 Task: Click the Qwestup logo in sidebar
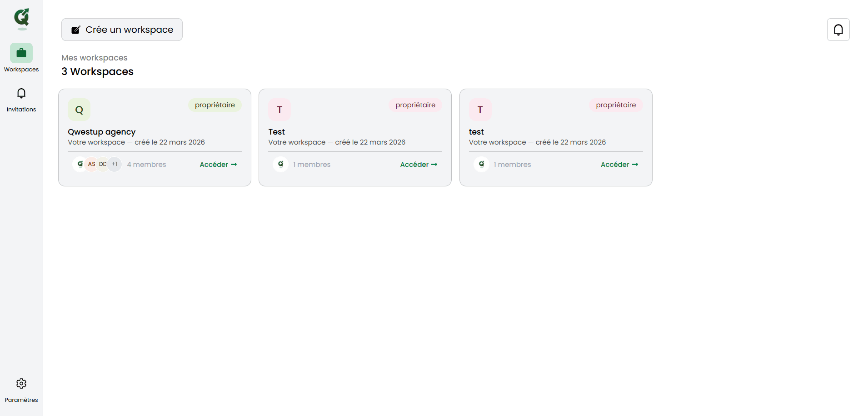[21, 18]
